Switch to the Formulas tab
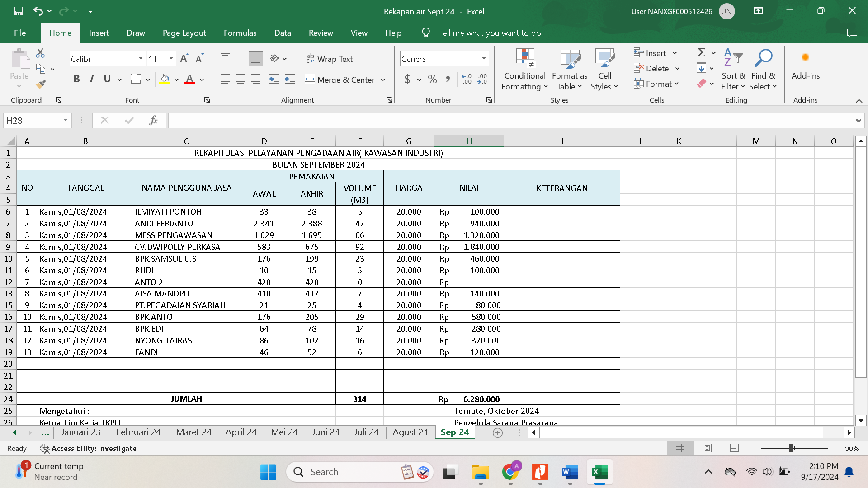 [x=240, y=33]
